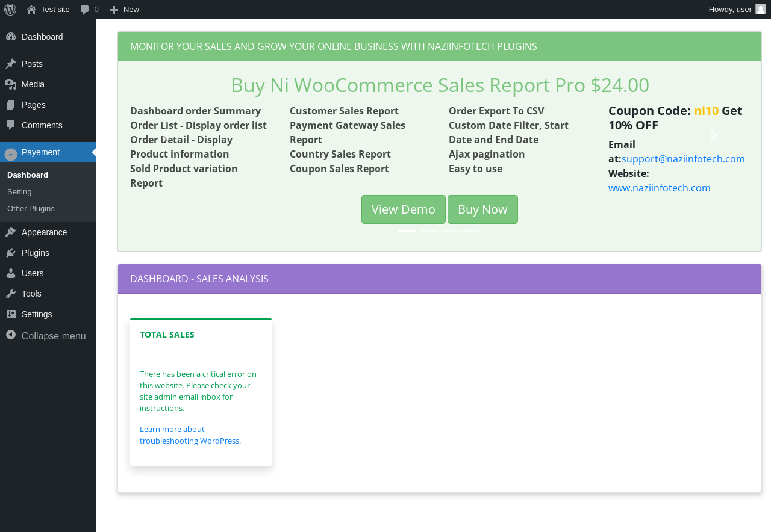Click the user avatar in the top bar
Viewport: 771px width, 532px height.
761,9
